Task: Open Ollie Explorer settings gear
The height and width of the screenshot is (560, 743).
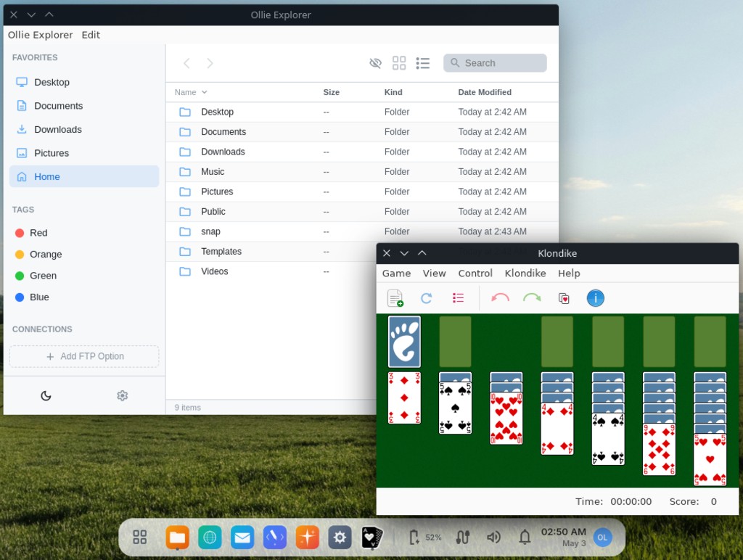Action: pyautogui.click(x=122, y=395)
